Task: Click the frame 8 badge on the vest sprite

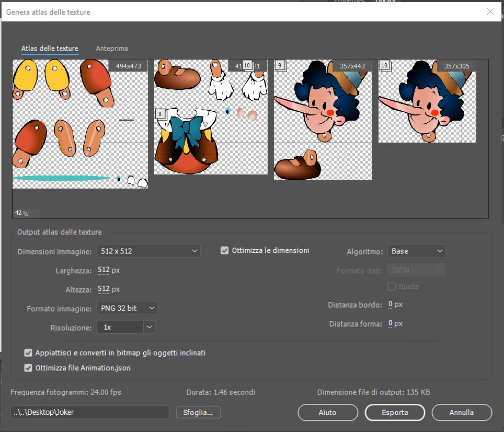Action: pos(160,113)
